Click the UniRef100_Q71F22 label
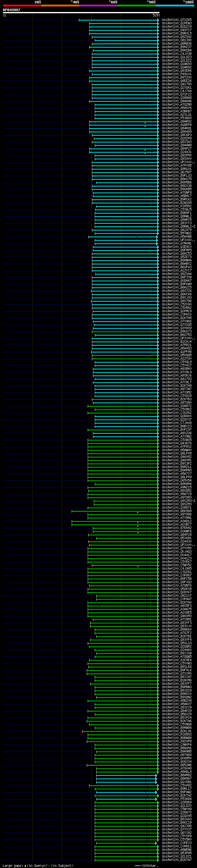Image resolution: width=197 pixels, height=868 pixels. [x=176, y=94]
